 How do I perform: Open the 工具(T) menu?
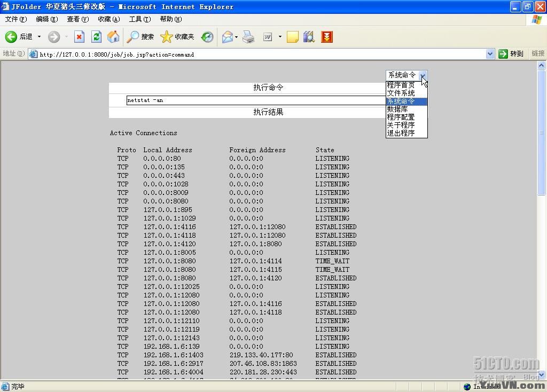pos(140,19)
